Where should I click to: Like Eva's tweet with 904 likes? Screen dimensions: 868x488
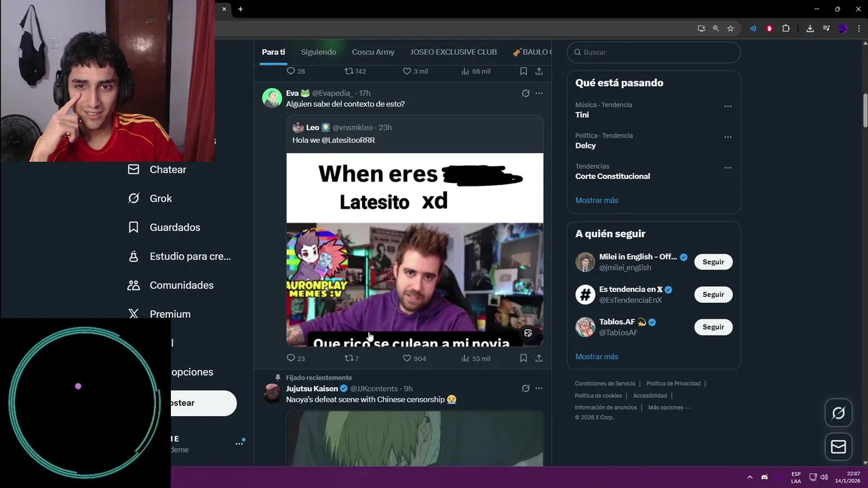414,358
